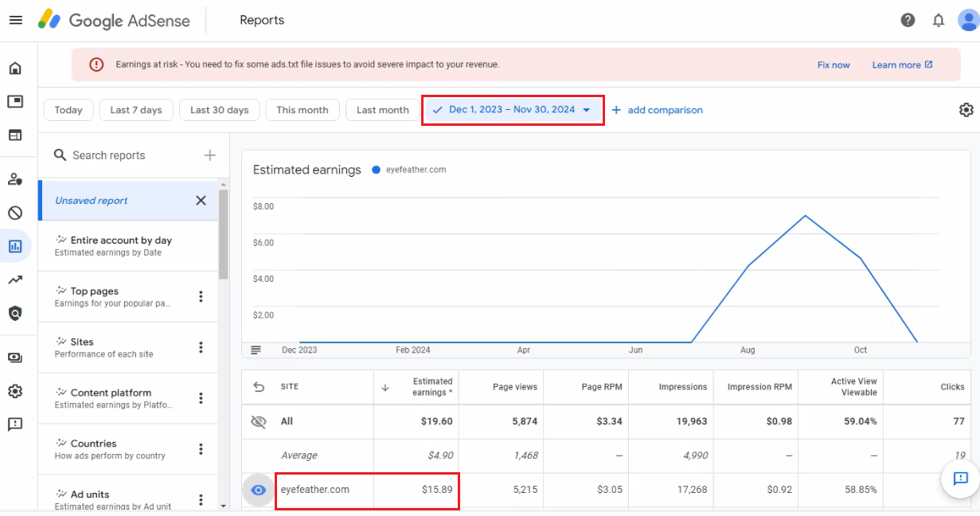
Task: Sort by Page views column header
Action: click(x=514, y=387)
